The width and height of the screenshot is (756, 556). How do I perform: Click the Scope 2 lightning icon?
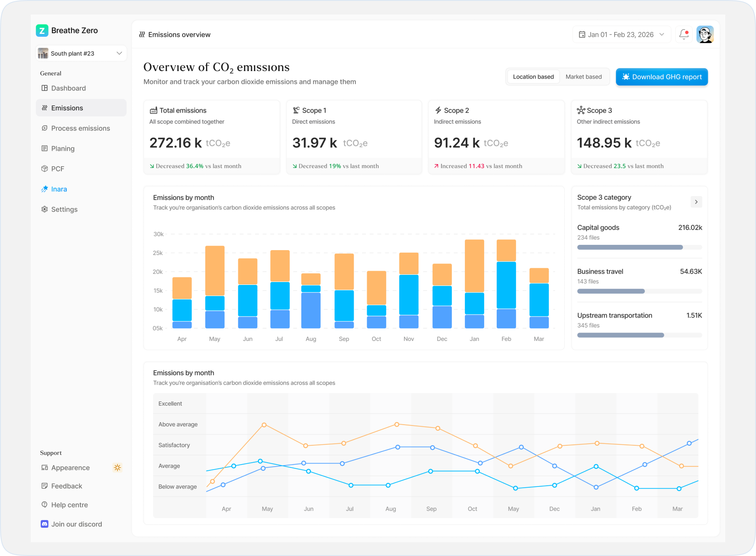pyautogui.click(x=438, y=110)
